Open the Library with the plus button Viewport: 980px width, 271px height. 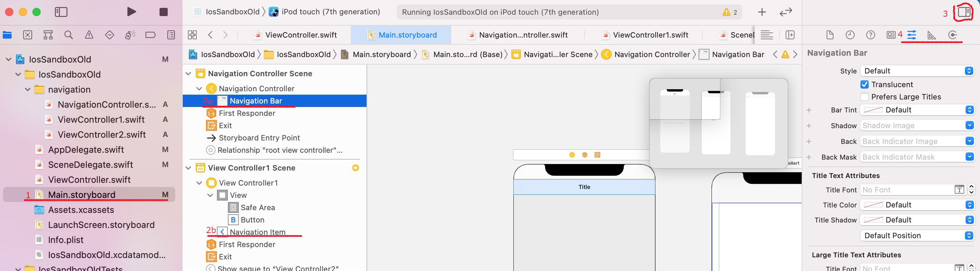762,12
